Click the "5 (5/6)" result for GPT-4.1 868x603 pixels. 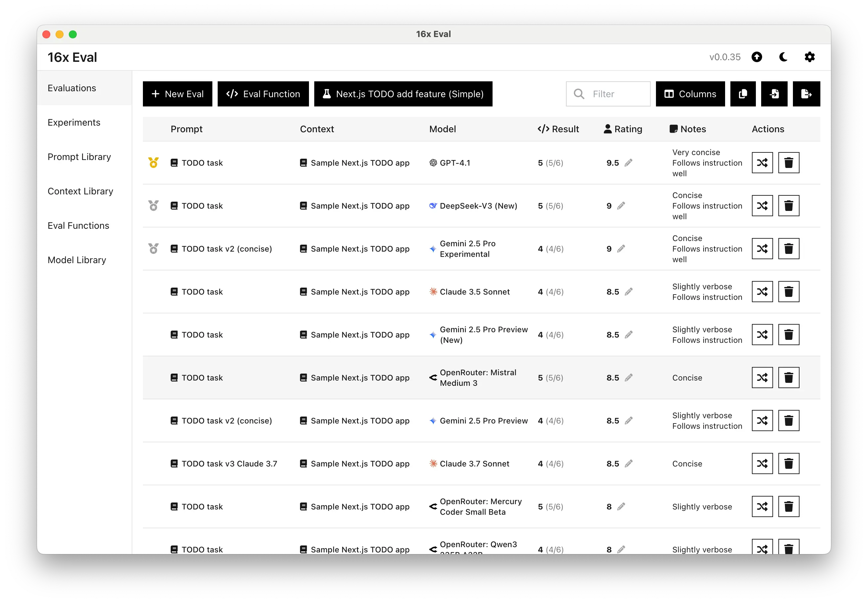[x=550, y=163]
